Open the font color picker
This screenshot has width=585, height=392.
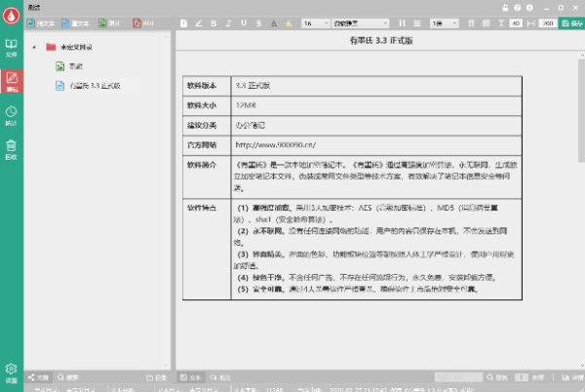pos(274,23)
